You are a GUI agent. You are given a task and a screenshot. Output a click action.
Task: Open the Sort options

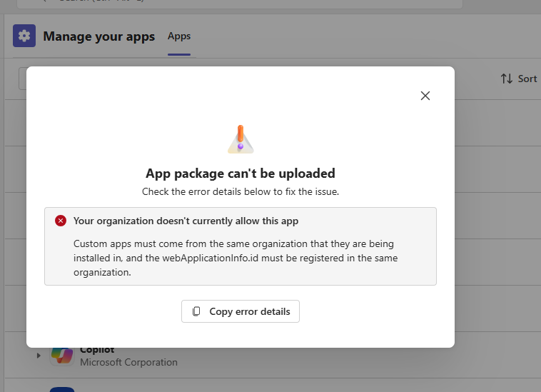click(x=519, y=79)
